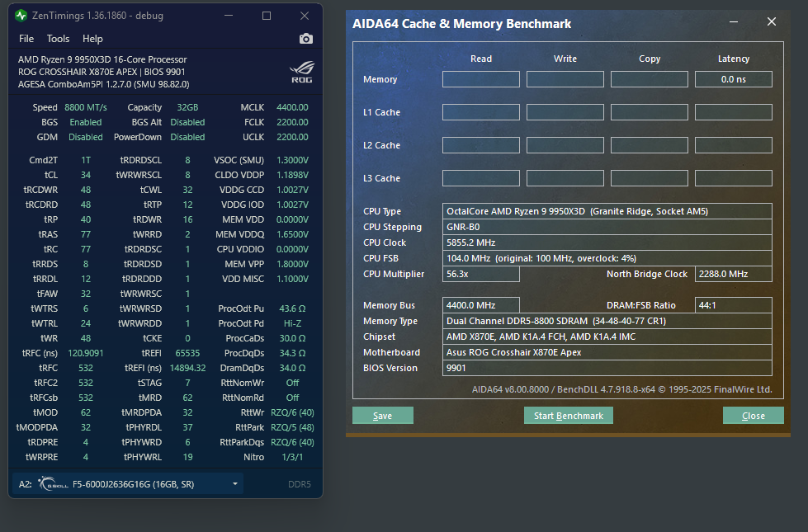Click the UCLK value 2200.00
This screenshot has height=532, width=808.
pos(292,137)
